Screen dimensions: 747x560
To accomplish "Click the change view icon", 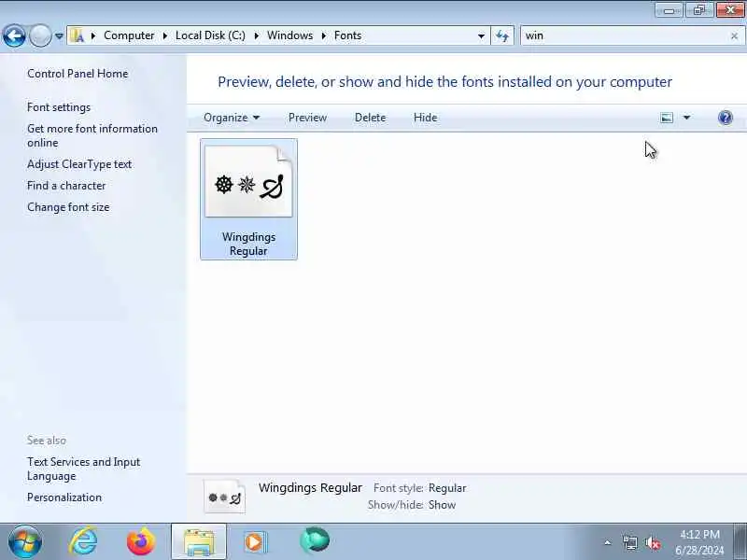I will click(x=667, y=118).
